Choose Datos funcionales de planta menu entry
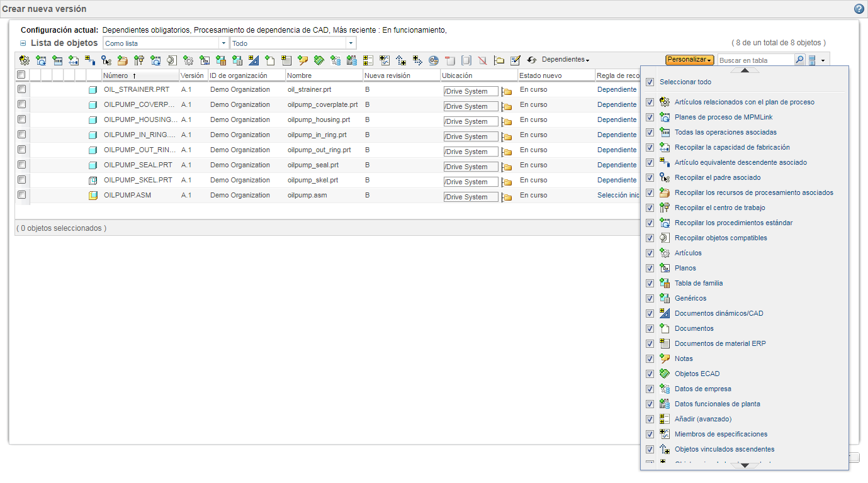This screenshot has height=483, width=868. 717,404
